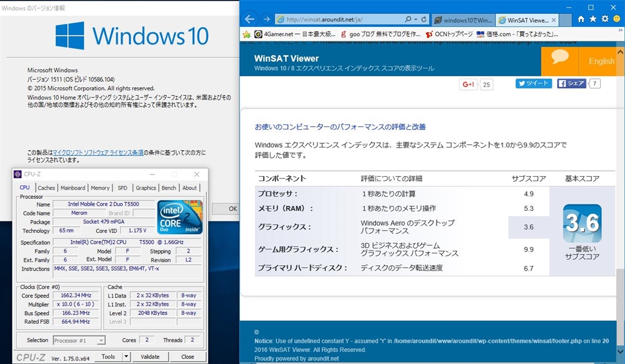This screenshot has width=625, height=364.
Task: Open Processor #1 selection dropdown
Action: pyautogui.click(x=79, y=340)
